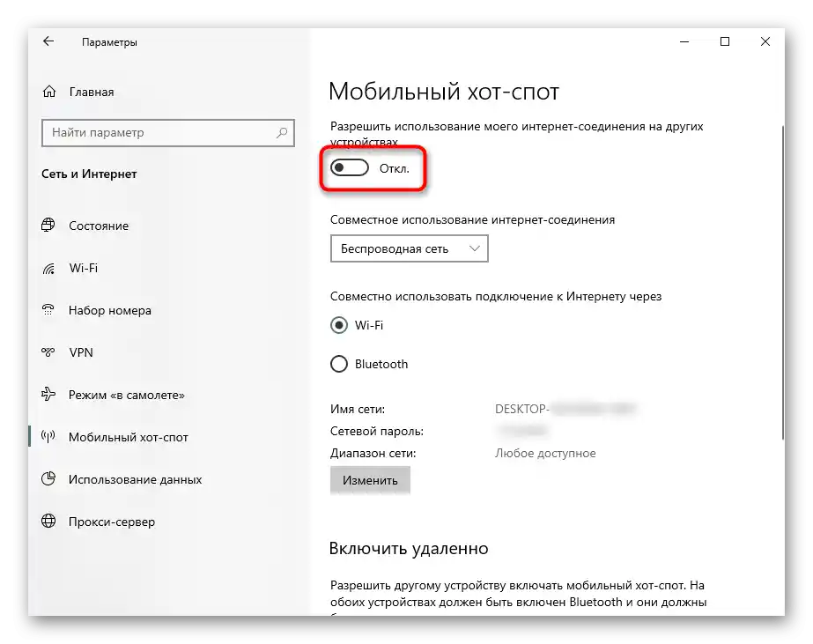813x644 pixels.
Task: Click the search magnifier icon
Action: click(282, 133)
